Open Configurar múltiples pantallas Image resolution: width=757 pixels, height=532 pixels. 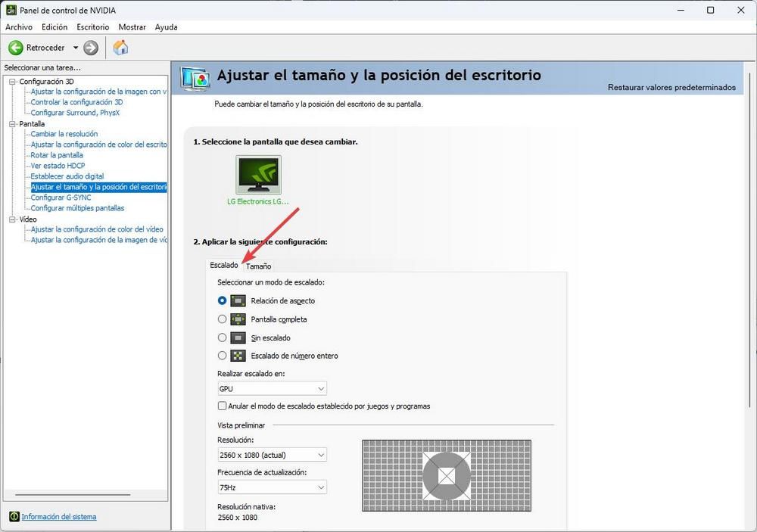point(77,208)
